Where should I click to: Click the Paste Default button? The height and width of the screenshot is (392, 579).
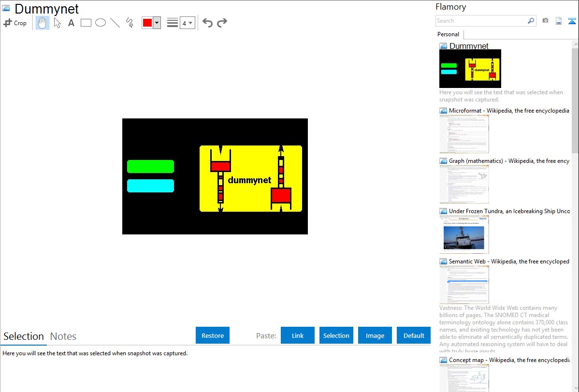click(x=414, y=335)
